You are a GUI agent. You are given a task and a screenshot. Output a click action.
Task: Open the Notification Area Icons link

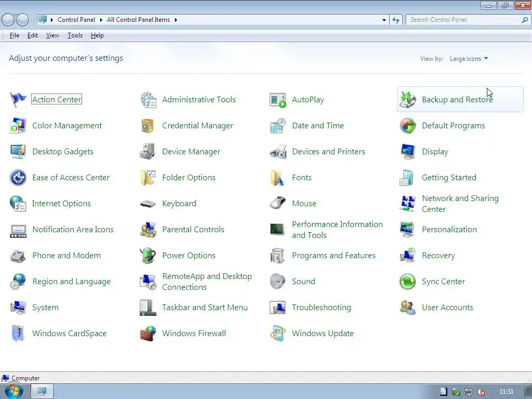pyautogui.click(x=73, y=229)
